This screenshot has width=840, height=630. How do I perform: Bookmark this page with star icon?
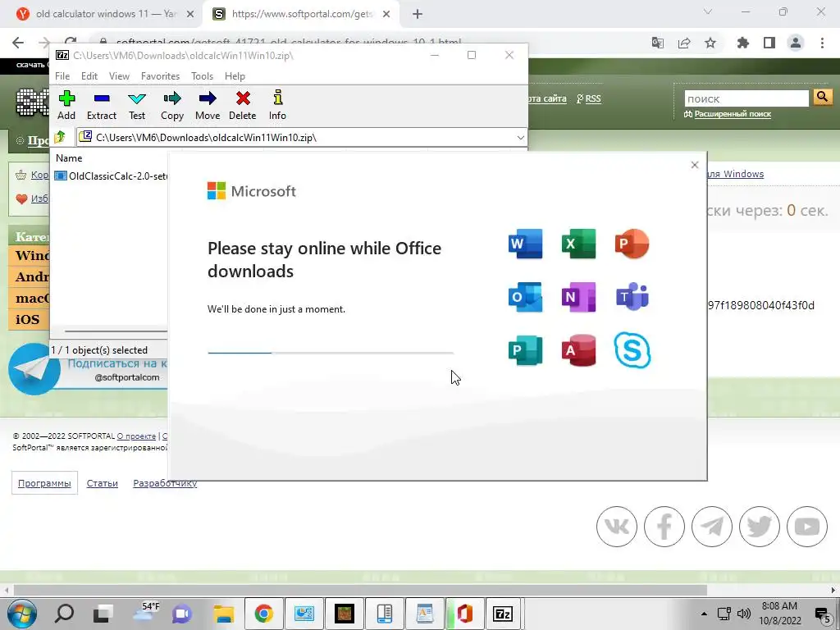pyautogui.click(x=710, y=43)
